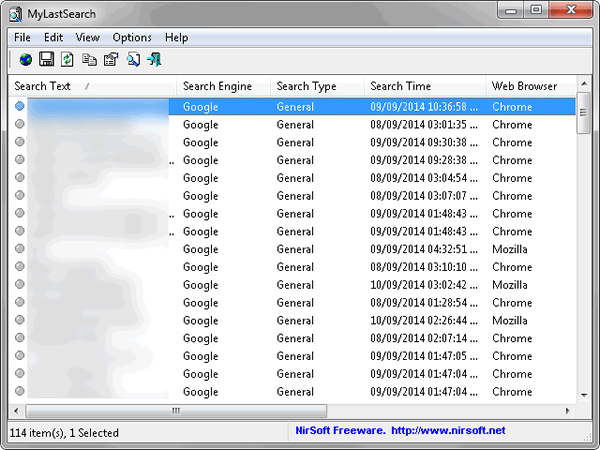
Task: Click the vertical scrollbar up arrow
Action: coord(584,83)
